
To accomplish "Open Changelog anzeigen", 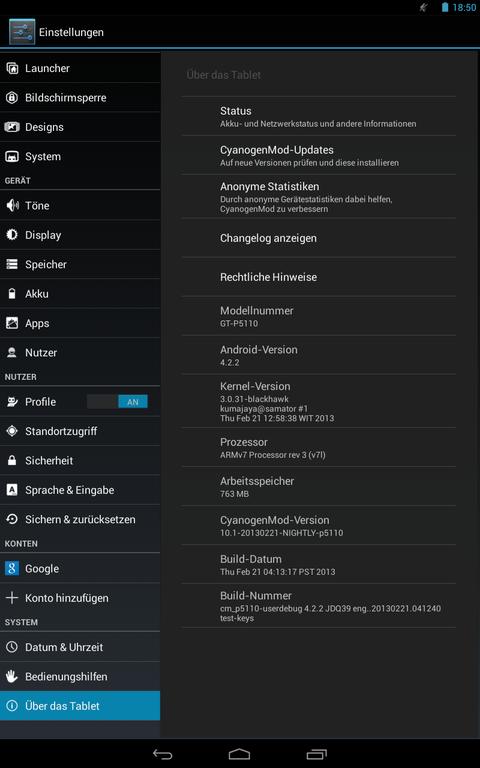I will pyautogui.click(x=318, y=238).
